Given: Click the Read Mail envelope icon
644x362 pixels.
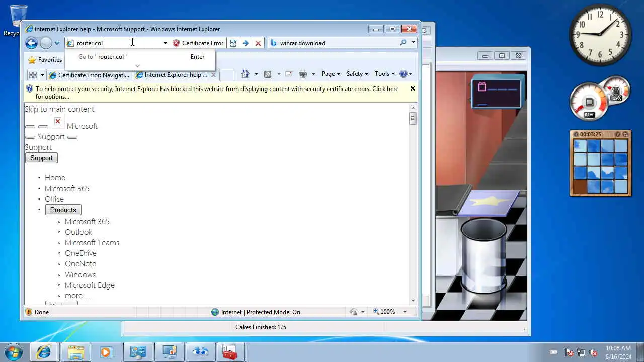Looking at the screenshot, I should [289, 74].
